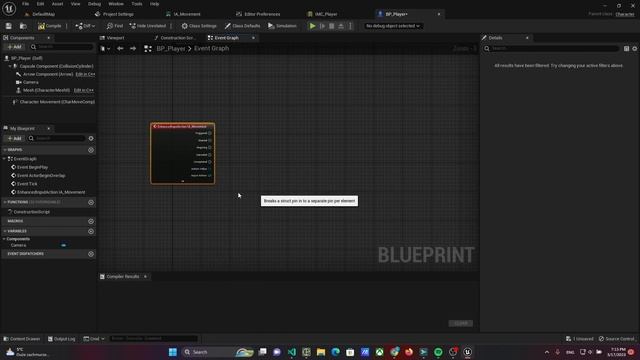The height and width of the screenshot is (360, 640).
Task: Compile the BP_Player blueprint
Action: click(x=50, y=26)
